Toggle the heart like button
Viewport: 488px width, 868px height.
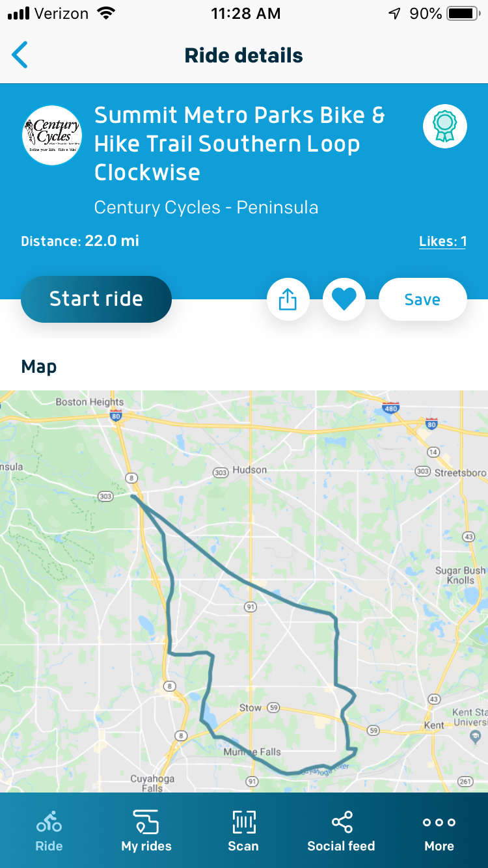[x=344, y=299]
